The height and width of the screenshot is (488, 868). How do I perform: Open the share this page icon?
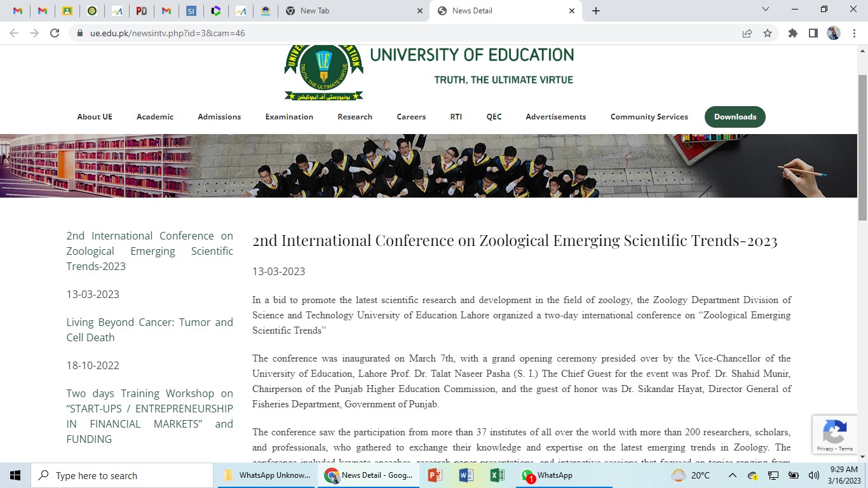tap(747, 33)
